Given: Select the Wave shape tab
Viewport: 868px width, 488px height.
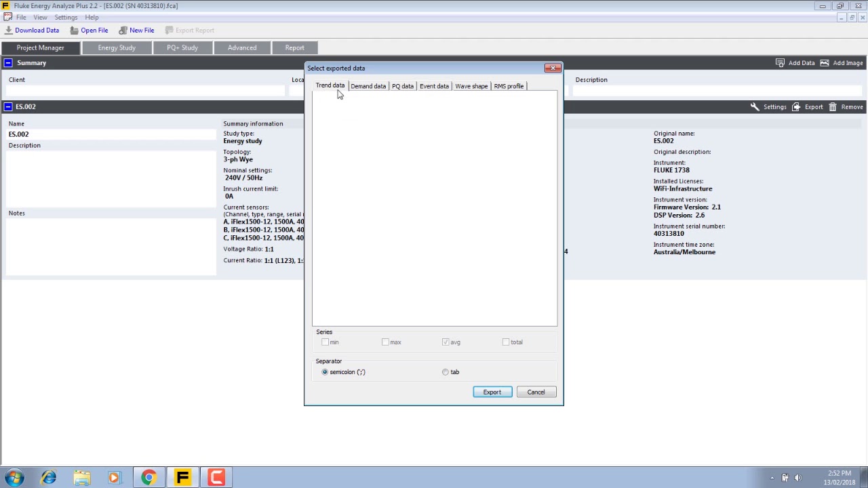Looking at the screenshot, I should click(x=471, y=86).
